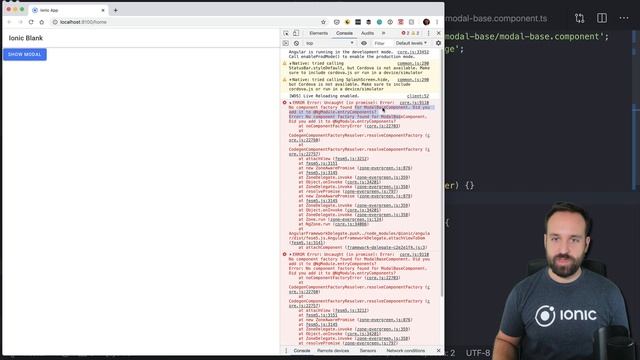
Task: Expand the SplashScreen.hide warning message
Action: tap(290, 80)
